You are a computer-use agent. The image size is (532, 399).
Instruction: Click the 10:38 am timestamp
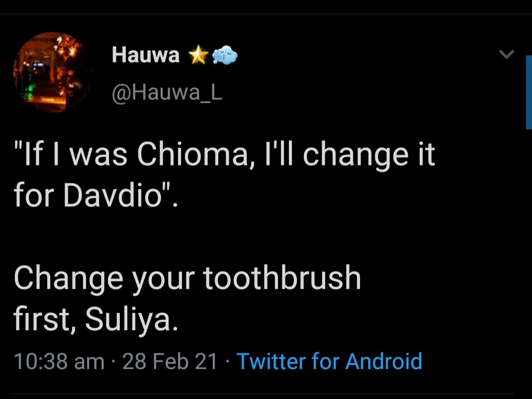point(59,361)
